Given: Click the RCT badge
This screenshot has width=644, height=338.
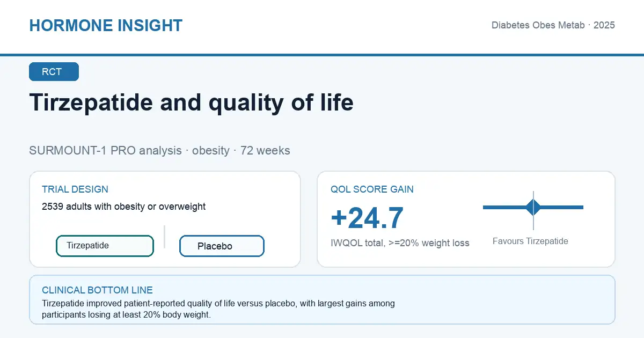Looking at the screenshot, I should point(54,72).
